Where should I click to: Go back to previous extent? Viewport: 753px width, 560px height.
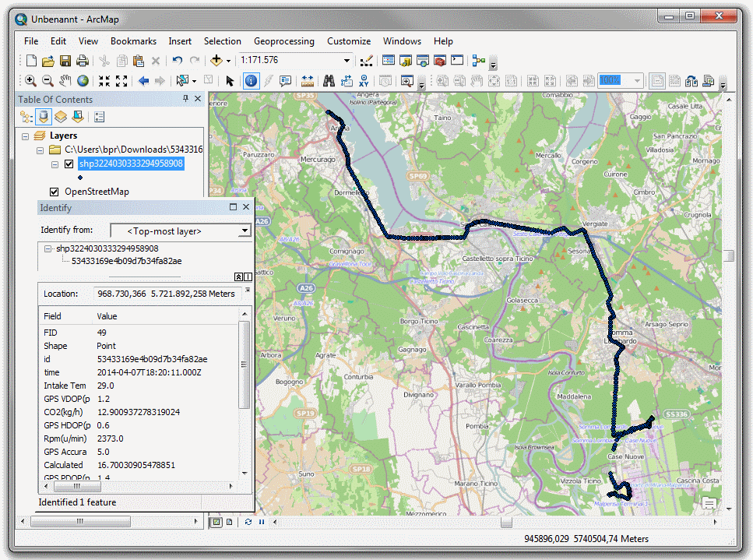pos(143,81)
